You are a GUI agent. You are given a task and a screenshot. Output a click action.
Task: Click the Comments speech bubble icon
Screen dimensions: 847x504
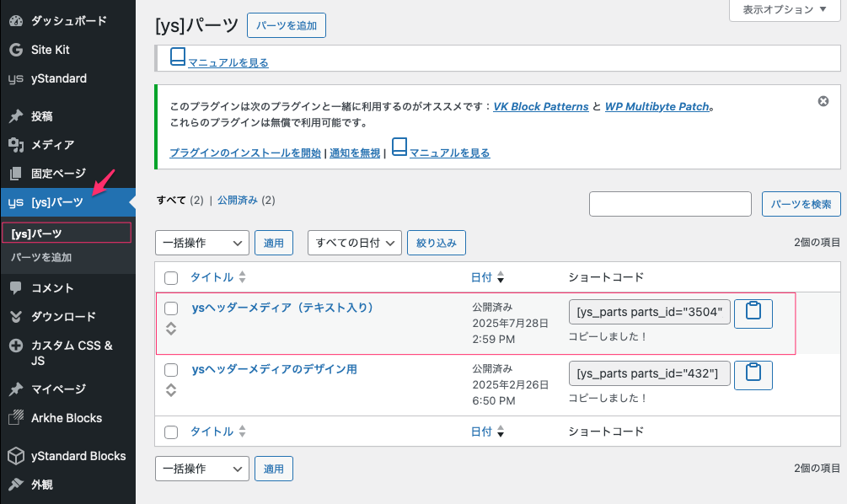[15, 288]
